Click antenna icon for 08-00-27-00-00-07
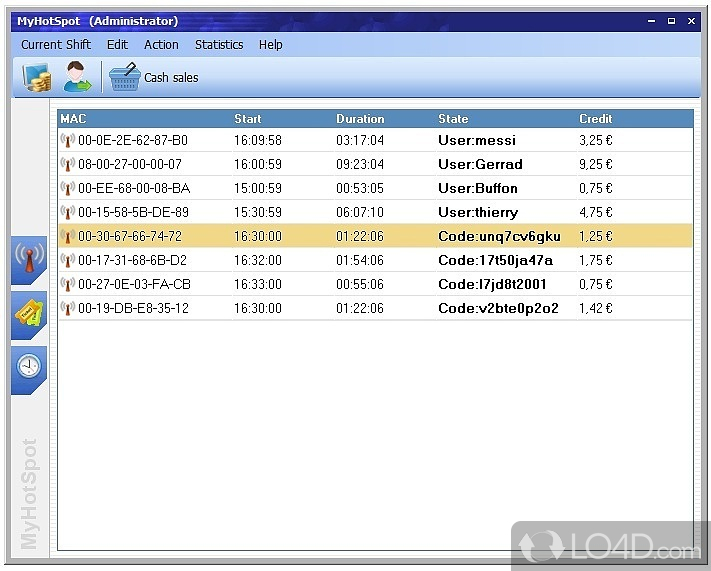Screen dimensions: 711x571 coord(68,164)
